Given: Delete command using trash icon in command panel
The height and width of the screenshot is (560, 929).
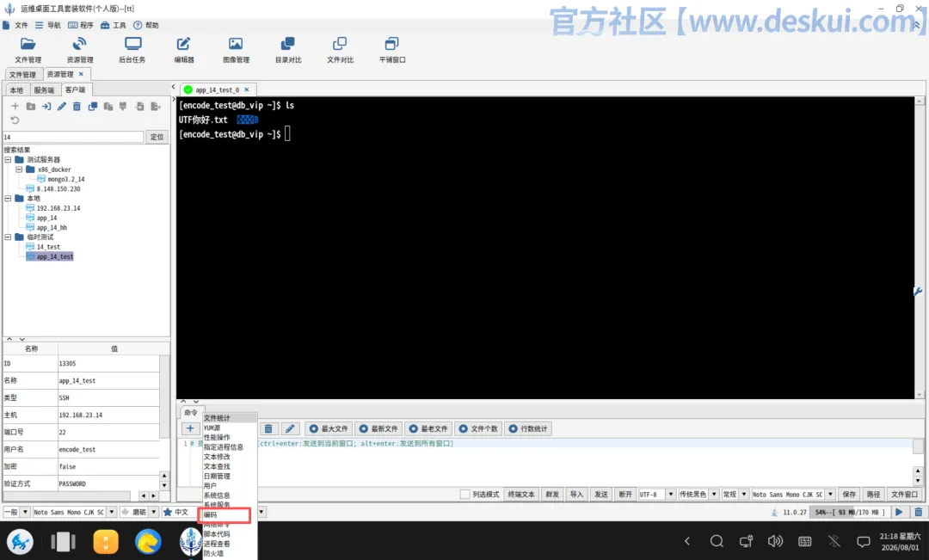Looking at the screenshot, I should [x=268, y=428].
